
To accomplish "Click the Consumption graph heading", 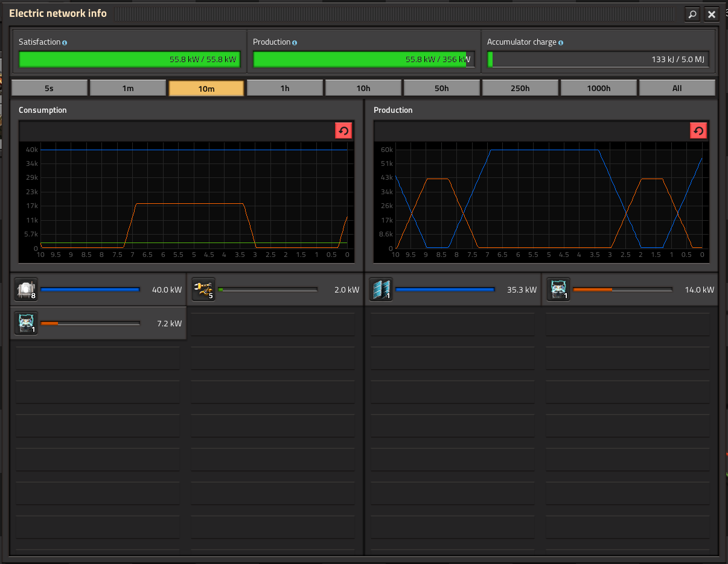I will coord(43,110).
